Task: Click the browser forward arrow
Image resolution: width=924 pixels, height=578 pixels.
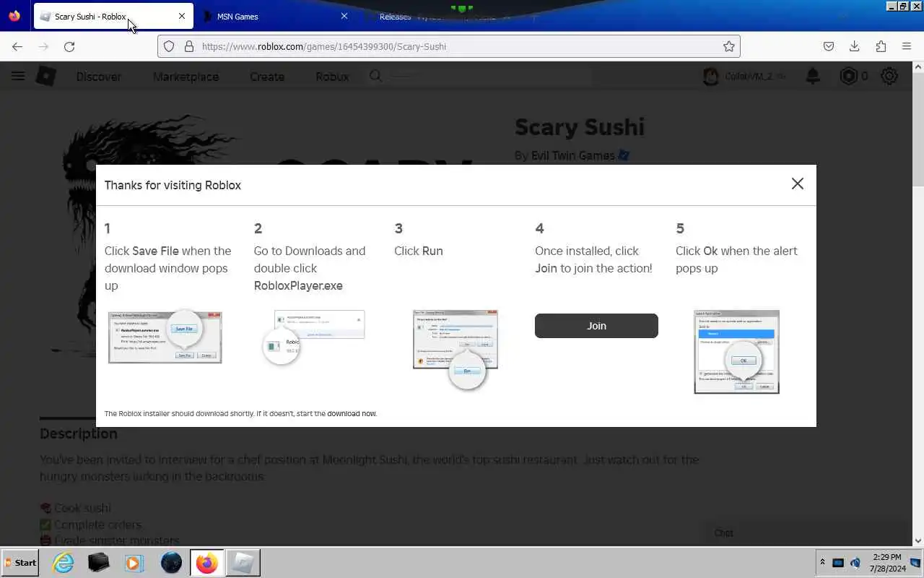Action: pyautogui.click(x=43, y=46)
